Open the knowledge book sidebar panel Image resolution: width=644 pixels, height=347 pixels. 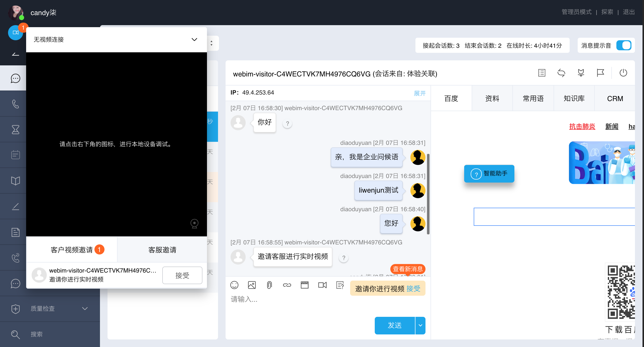click(x=15, y=181)
